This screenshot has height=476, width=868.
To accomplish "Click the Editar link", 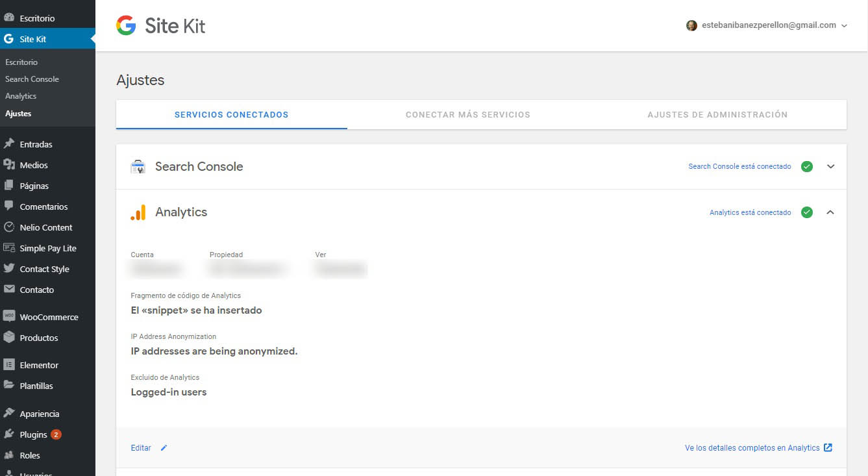I will pyautogui.click(x=141, y=448).
